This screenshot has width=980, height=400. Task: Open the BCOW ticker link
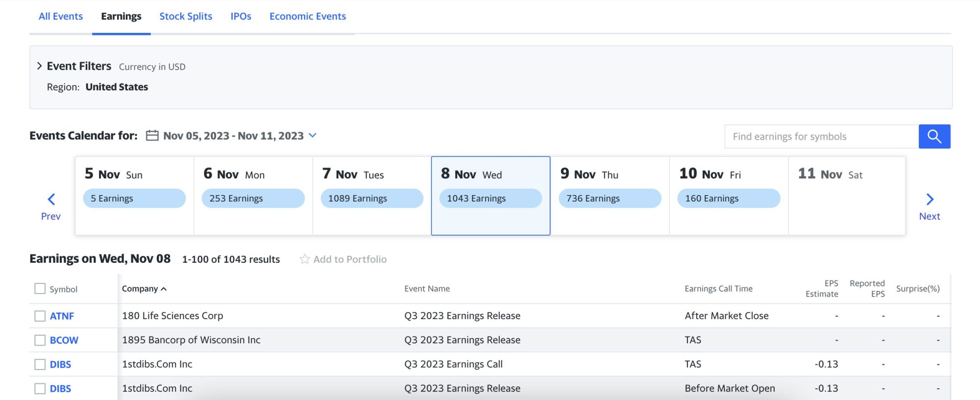(64, 340)
